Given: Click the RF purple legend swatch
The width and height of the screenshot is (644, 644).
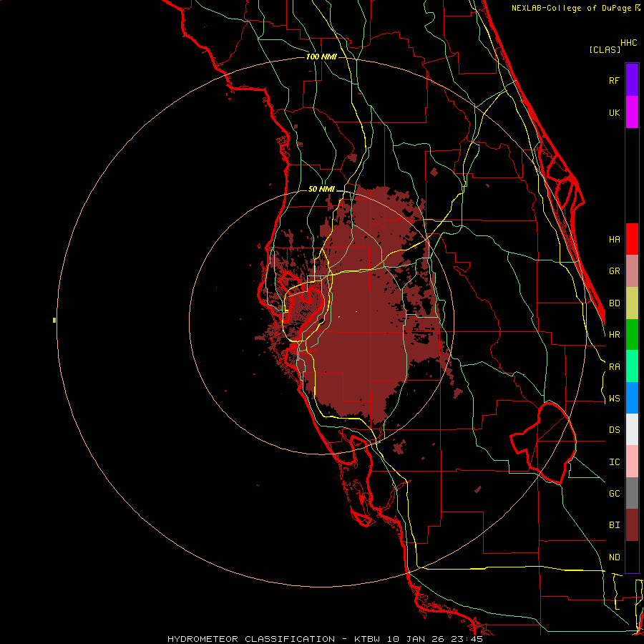Looking at the screenshot, I should (632, 80).
